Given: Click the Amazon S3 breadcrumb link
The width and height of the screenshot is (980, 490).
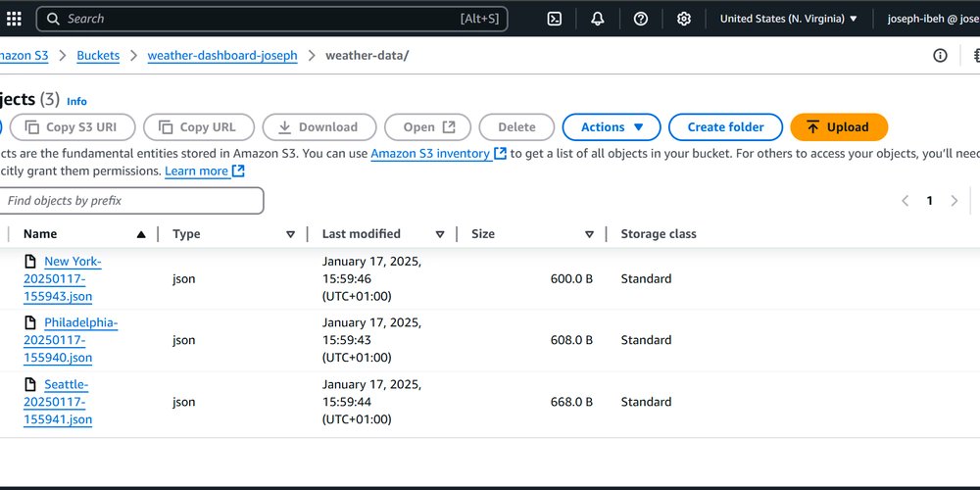Looking at the screenshot, I should coord(24,56).
